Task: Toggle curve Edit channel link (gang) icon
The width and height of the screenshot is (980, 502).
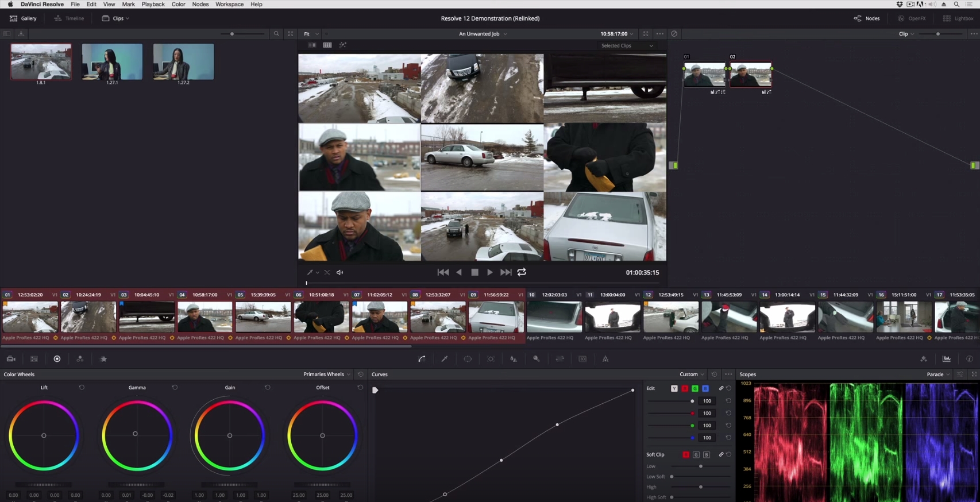Action: coord(722,389)
